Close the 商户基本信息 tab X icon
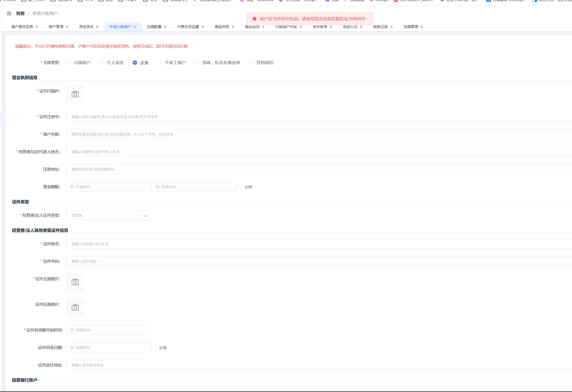The width and height of the screenshot is (572, 392). coord(37,27)
